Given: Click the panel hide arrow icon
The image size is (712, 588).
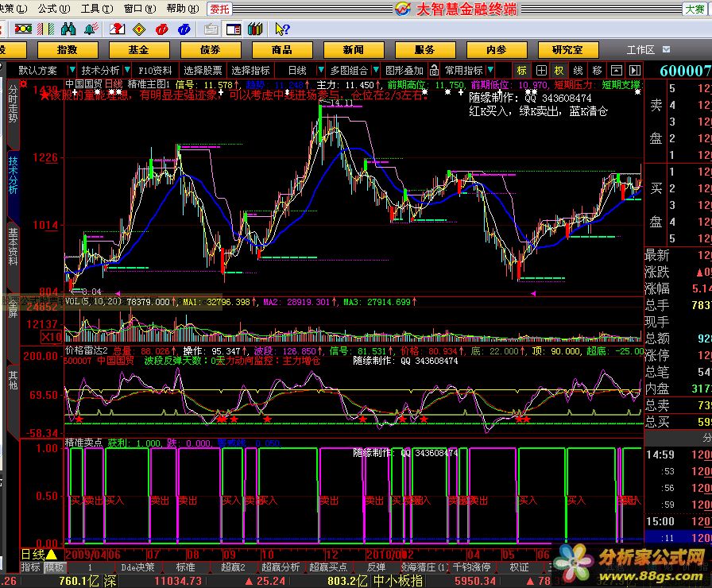Looking at the screenshot, I should click(635, 71).
